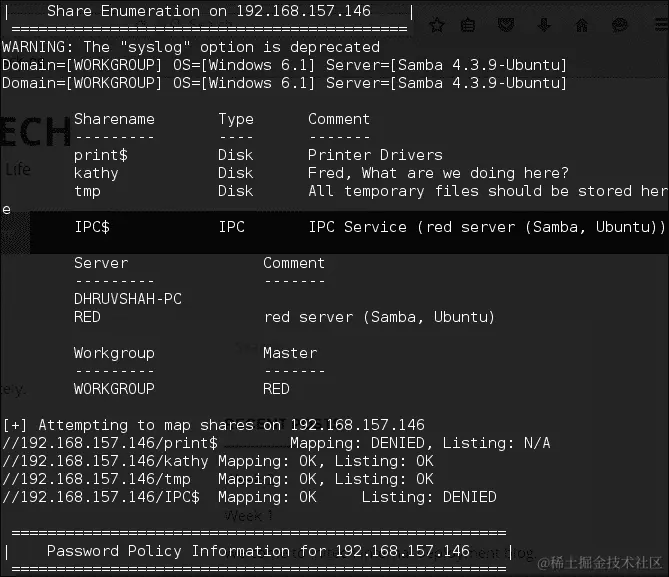Click 'Printer Drivers' comment text
Image resolution: width=669 pixels, height=577 pixels.
pyautogui.click(x=375, y=155)
